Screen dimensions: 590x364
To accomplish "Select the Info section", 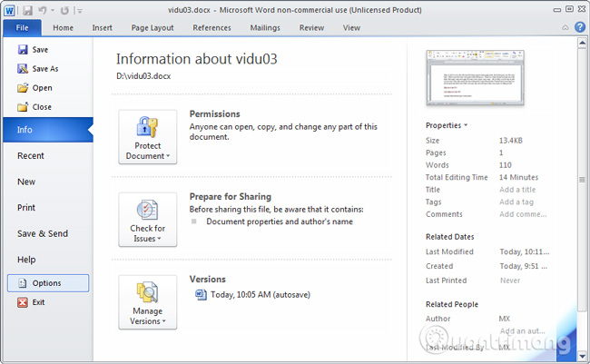I will coord(48,130).
